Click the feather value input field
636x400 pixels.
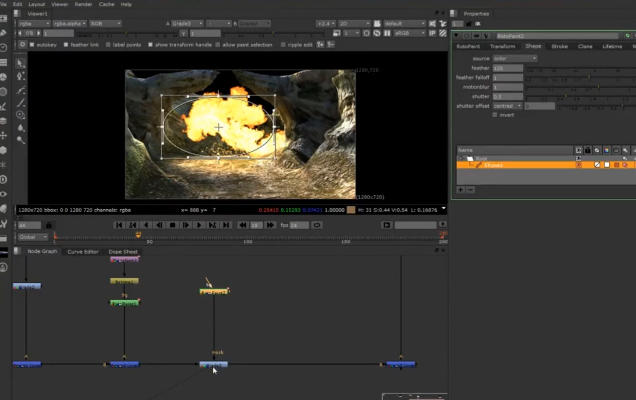point(506,68)
